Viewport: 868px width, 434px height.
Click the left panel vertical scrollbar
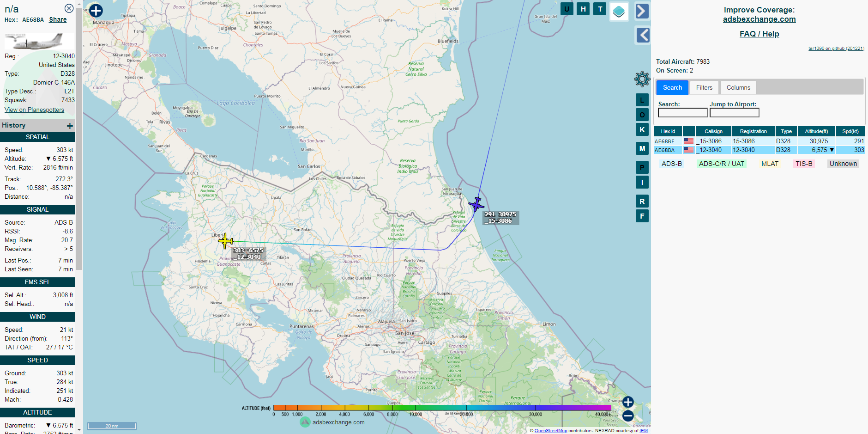(79, 139)
